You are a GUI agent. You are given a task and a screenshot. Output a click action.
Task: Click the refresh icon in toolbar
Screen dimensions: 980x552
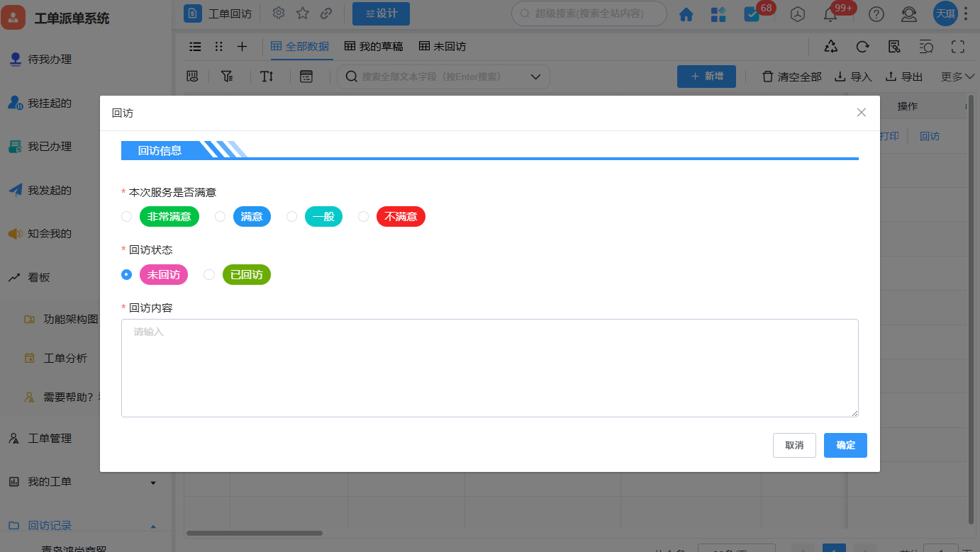[x=862, y=47]
